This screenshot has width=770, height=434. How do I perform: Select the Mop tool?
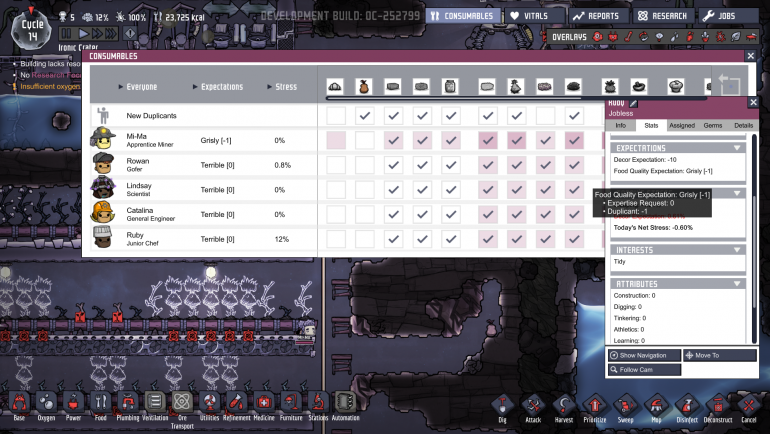tap(656, 407)
